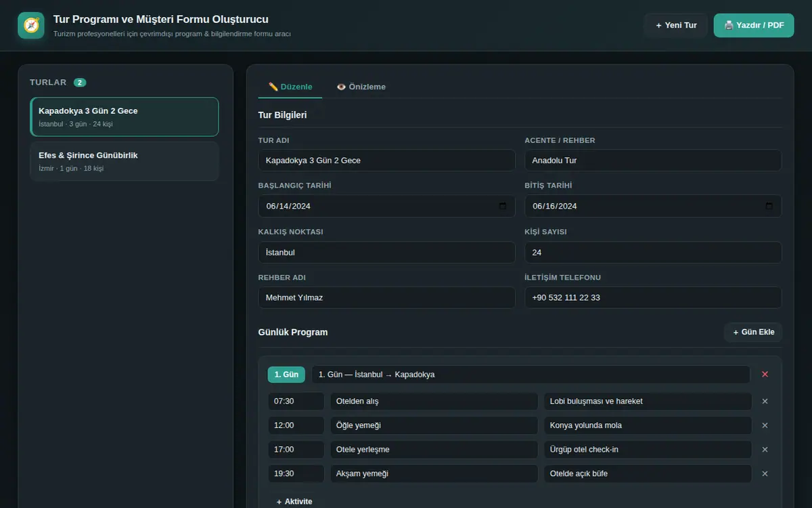Edit the İletişim Telefonu field
The image size is (812, 508).
click(x=653, y=297)
